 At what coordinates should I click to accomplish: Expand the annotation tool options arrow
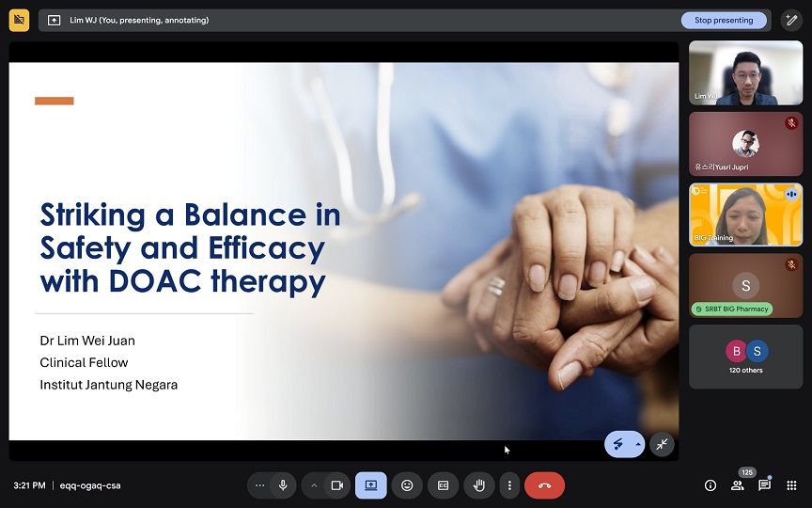tap(639, 444)
